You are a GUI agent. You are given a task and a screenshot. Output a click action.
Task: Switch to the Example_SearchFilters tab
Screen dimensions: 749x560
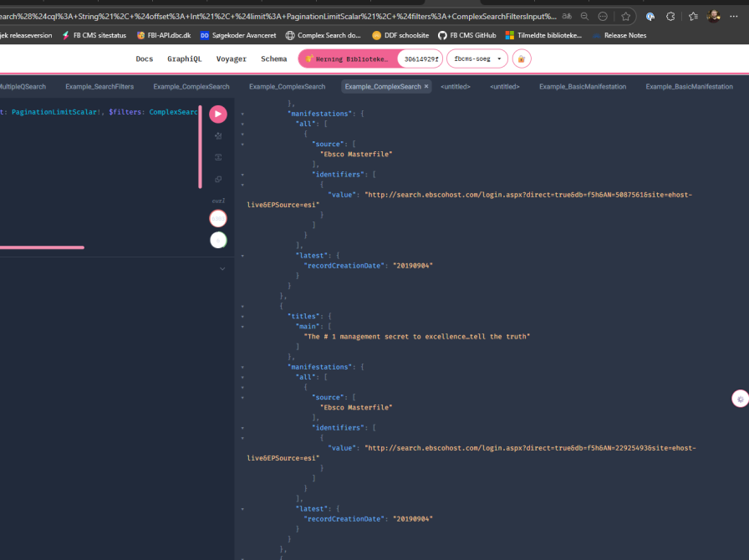pyautogui.click(x=99, y=87)
